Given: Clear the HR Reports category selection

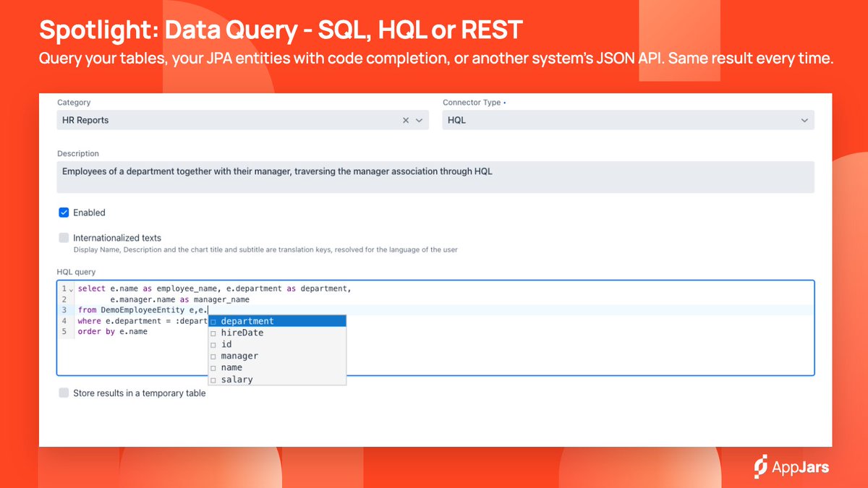Looking at the screenshot, I should pyautogui.click(x=406, y=121).
